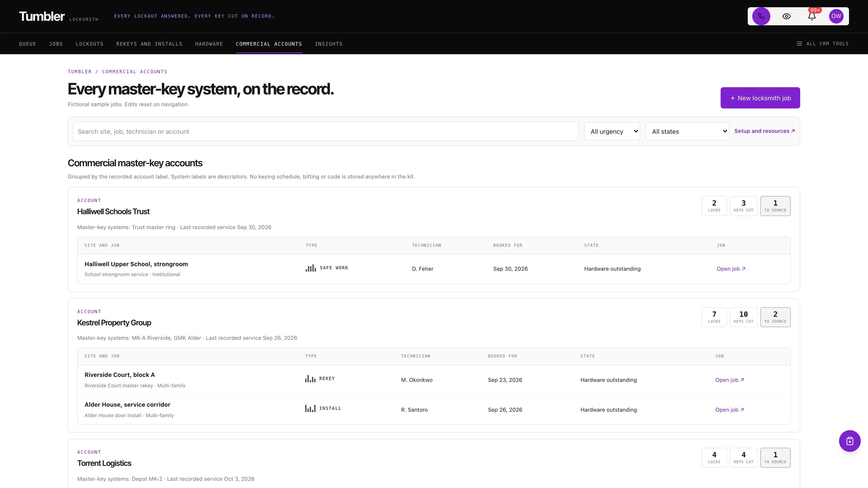The image size is (868, 488).
Task: Click the Rekey type bars icon
Action: (x=310, y=379)
